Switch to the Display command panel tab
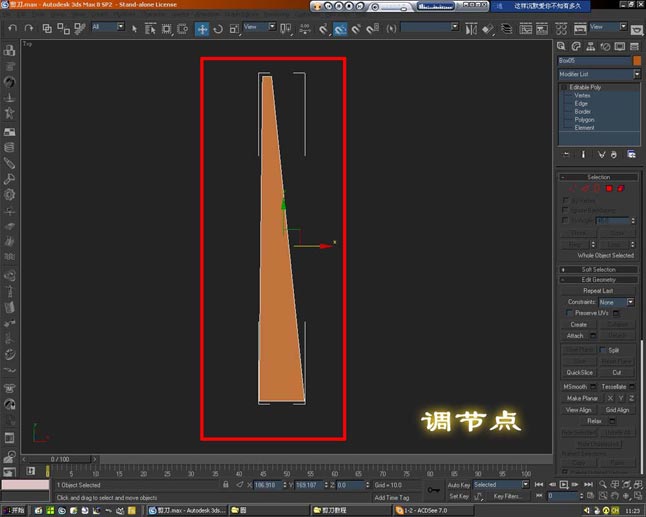Image resolution: width=646 pixels, height=517 pixels. [x=620, y=46]
